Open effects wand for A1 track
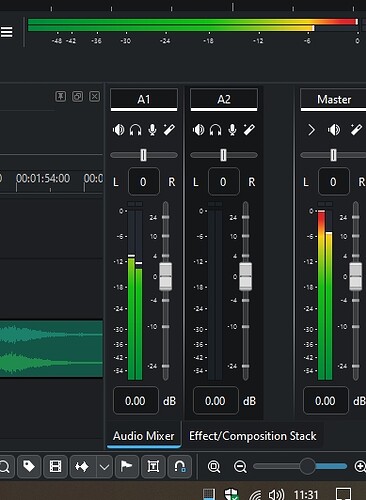The image size is (366, 500). [169, 130]
